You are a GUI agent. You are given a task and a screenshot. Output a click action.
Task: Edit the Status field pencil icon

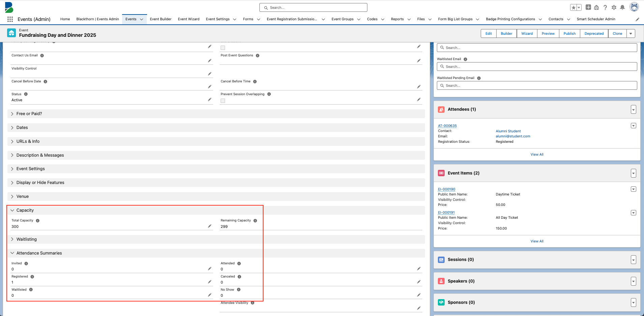tap(209, 100)
